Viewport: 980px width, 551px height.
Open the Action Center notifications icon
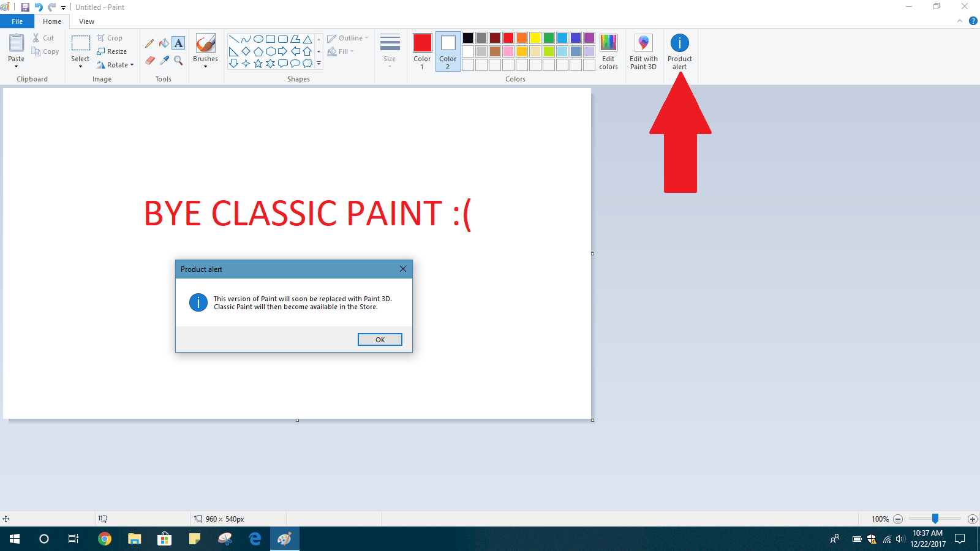[960, 539]
